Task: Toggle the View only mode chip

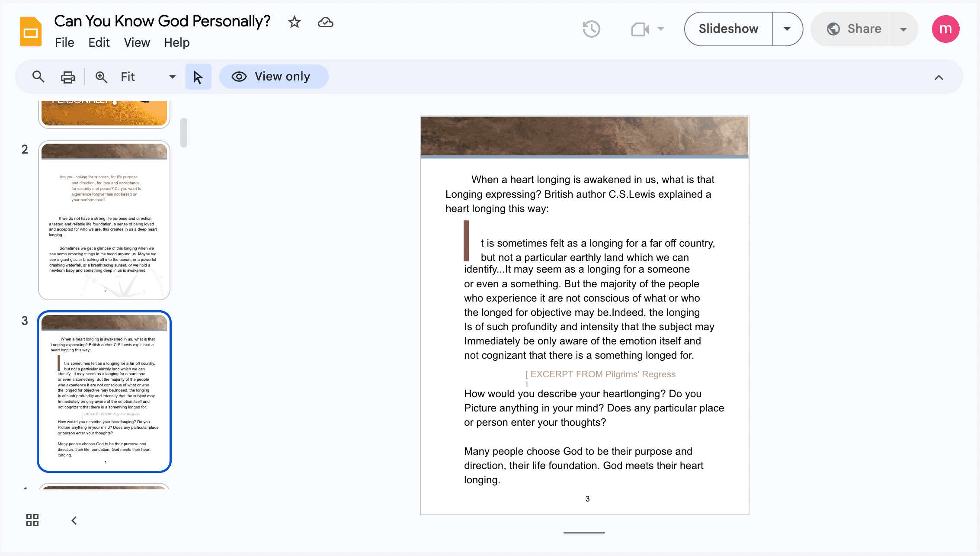Action: point(274,77)
